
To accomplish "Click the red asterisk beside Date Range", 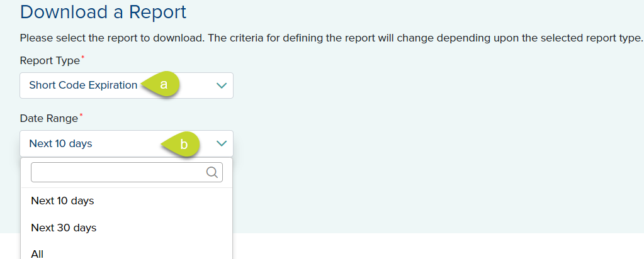I will click(80, 116).
